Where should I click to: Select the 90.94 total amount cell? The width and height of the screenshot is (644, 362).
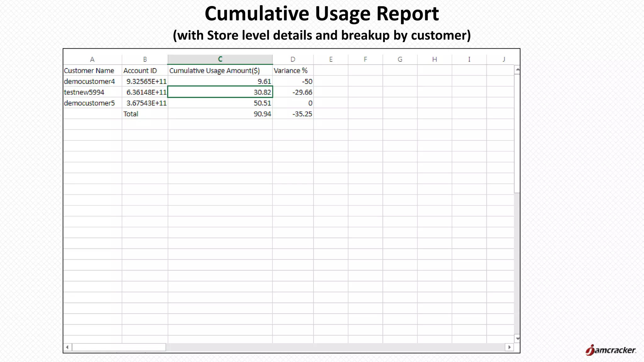pyautogui.click(x=220, y=114)
